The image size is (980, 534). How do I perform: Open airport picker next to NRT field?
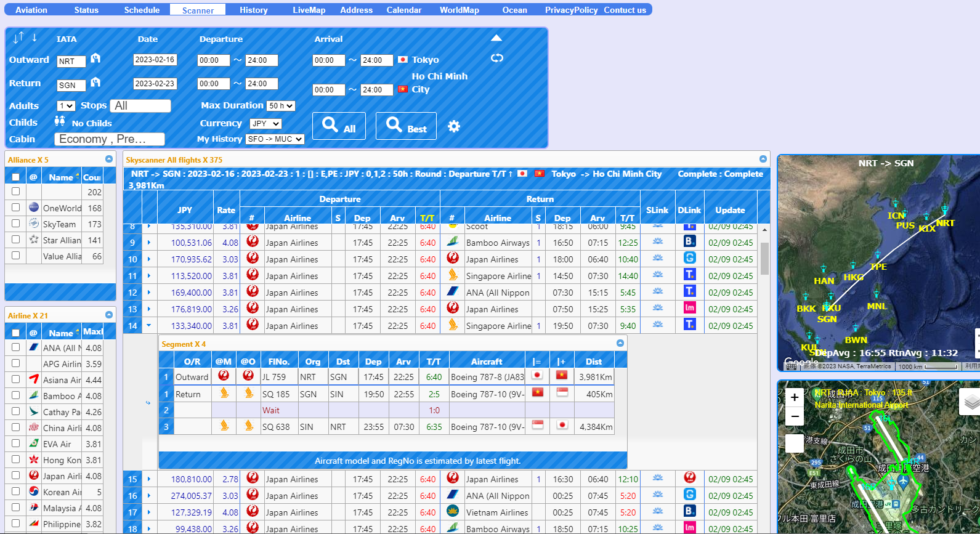coord(95,59)
